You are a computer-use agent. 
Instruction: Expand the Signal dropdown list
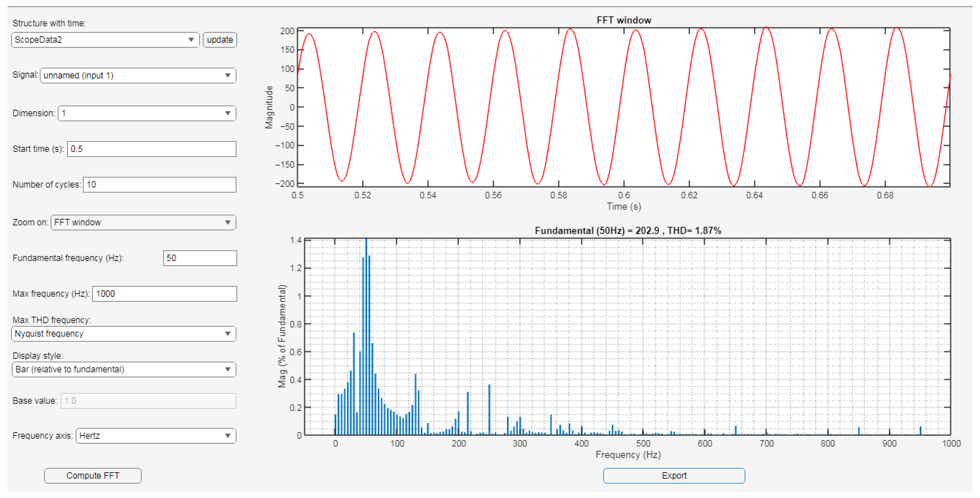(x=138, y=75)
